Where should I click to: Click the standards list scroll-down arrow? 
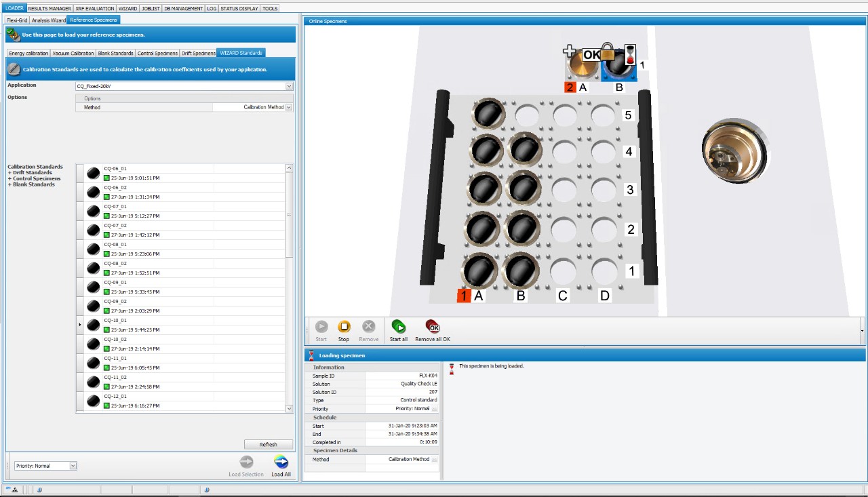pyautogui.click(x=290, y=409)
